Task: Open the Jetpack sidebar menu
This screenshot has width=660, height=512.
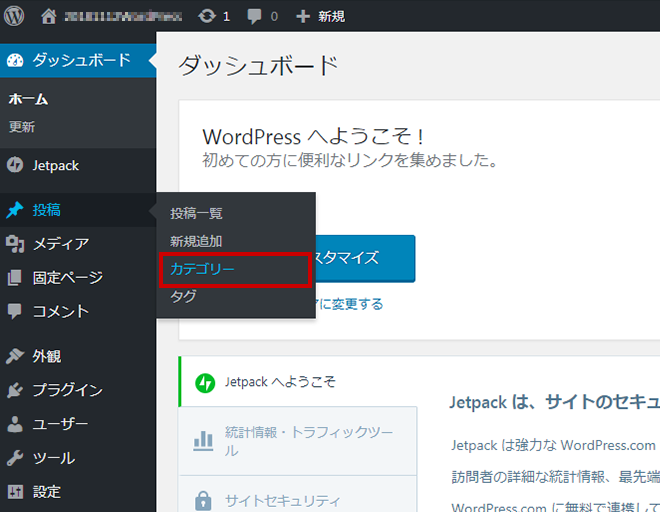Action: pyautogui.click(x=55, y=165)
